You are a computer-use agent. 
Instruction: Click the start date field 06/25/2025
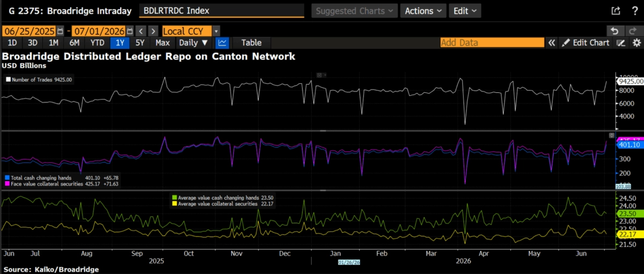pyautogui.click(x=29, y=31)
